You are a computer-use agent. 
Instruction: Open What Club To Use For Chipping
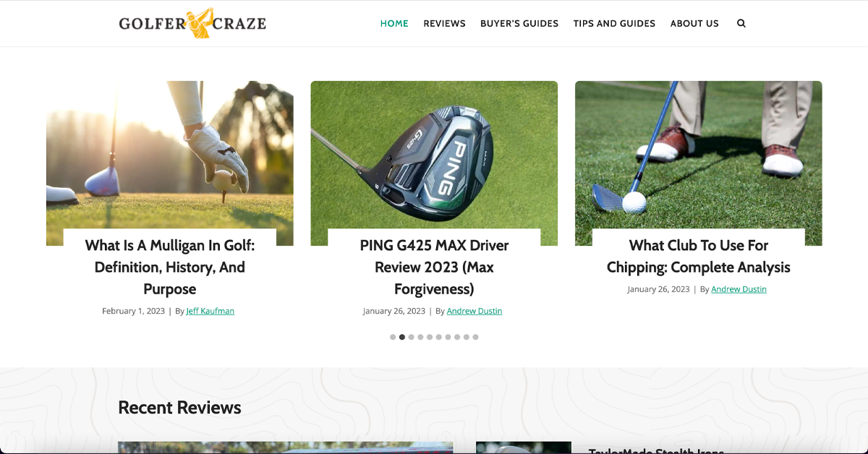click(x=699, y=256)
